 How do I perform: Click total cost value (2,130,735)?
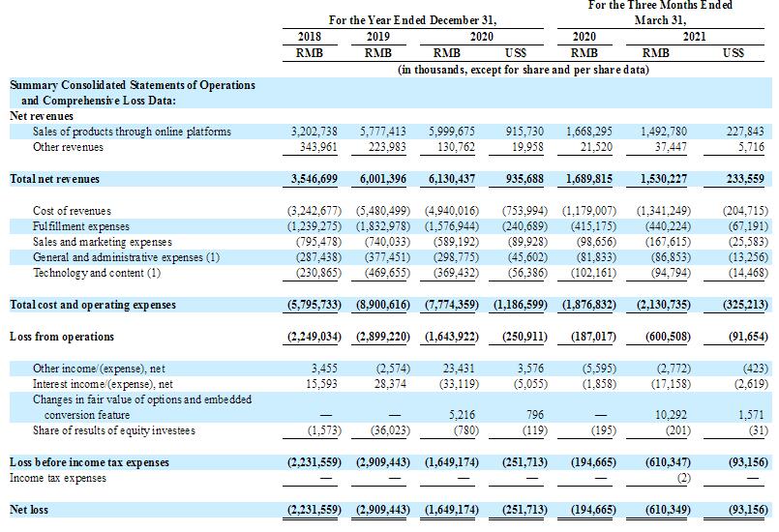pyautogui.click(x=664, y=305)
